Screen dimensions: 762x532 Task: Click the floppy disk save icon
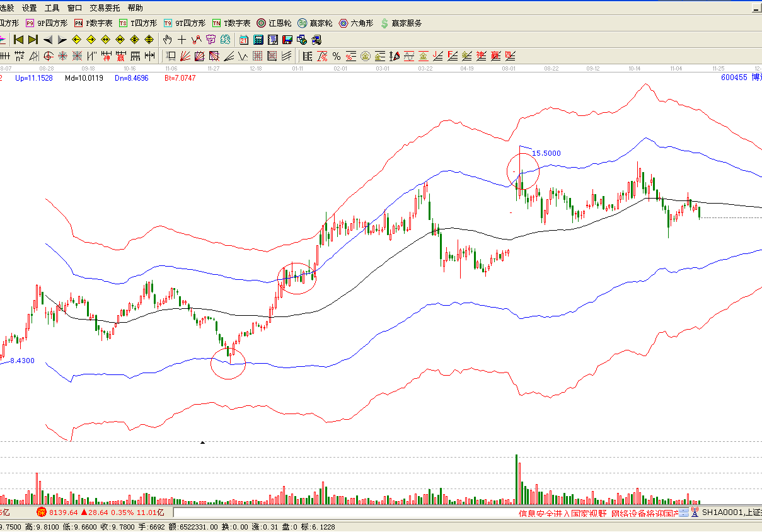coord(287,40)
